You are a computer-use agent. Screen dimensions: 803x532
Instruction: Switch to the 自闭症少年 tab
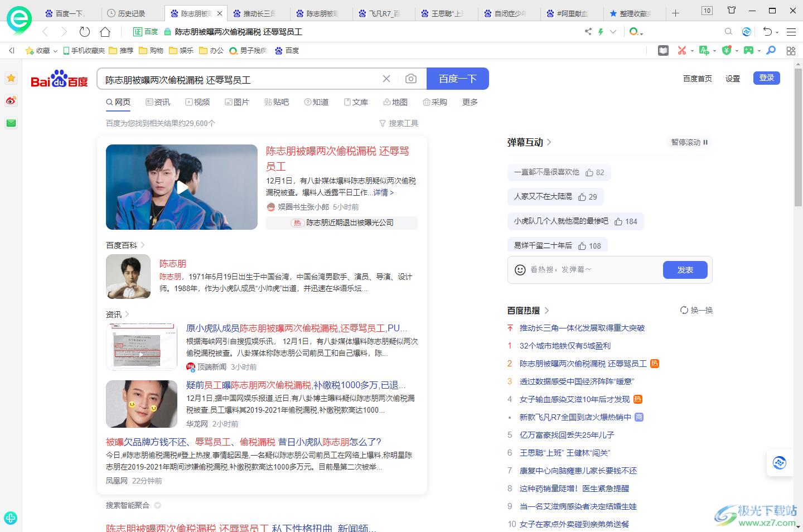point(510,13)
